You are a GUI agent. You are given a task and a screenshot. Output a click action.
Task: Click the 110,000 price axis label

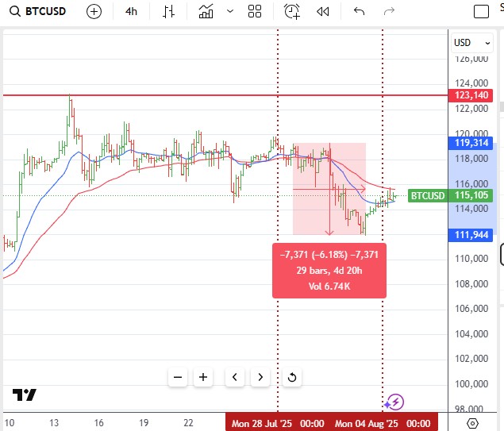(x=471, y=259)
